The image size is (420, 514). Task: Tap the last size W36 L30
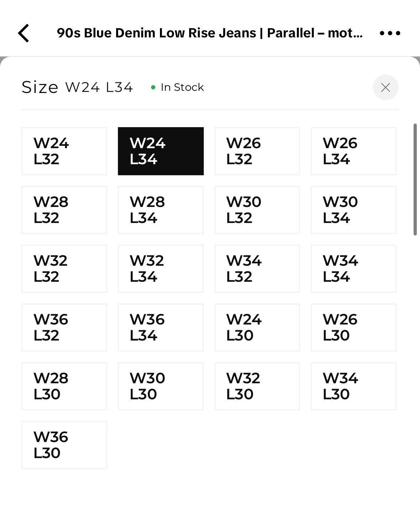point(64,445)
